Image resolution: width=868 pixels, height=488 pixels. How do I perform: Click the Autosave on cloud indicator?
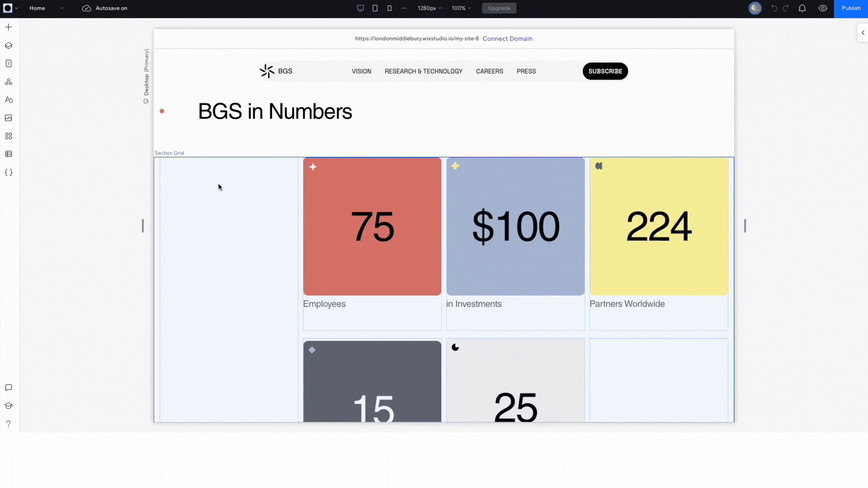point(104,8)
